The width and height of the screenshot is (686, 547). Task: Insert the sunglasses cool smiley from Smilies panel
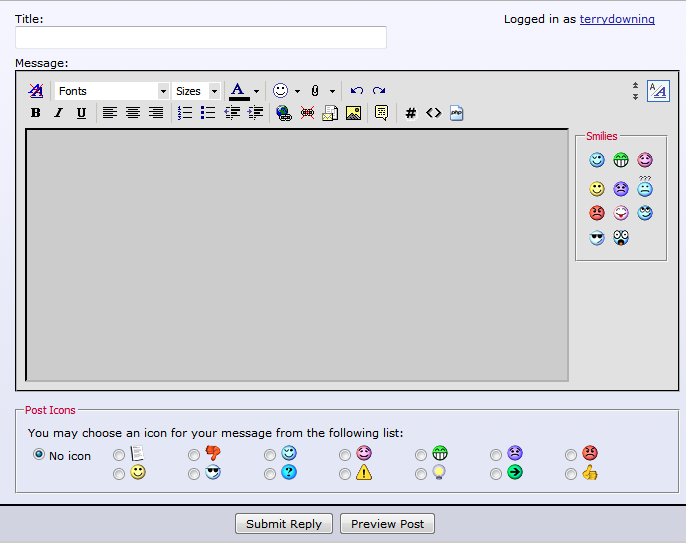coord(597,238)
